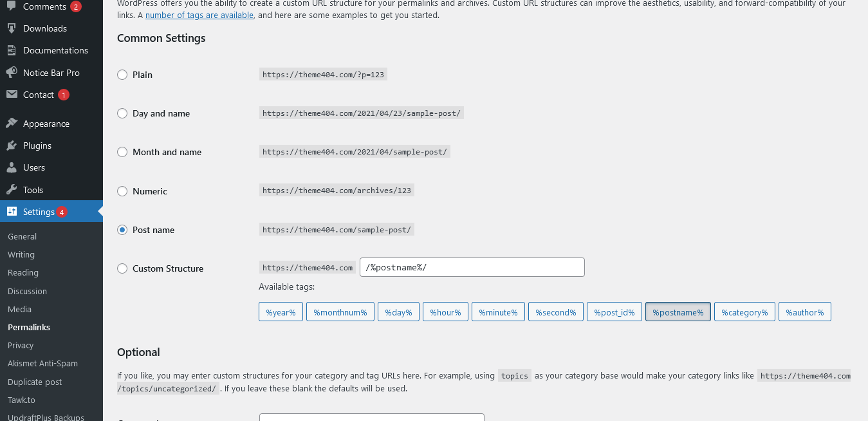
Task: Click the Numeric sample URL archives/123
Action: (337, 191)
